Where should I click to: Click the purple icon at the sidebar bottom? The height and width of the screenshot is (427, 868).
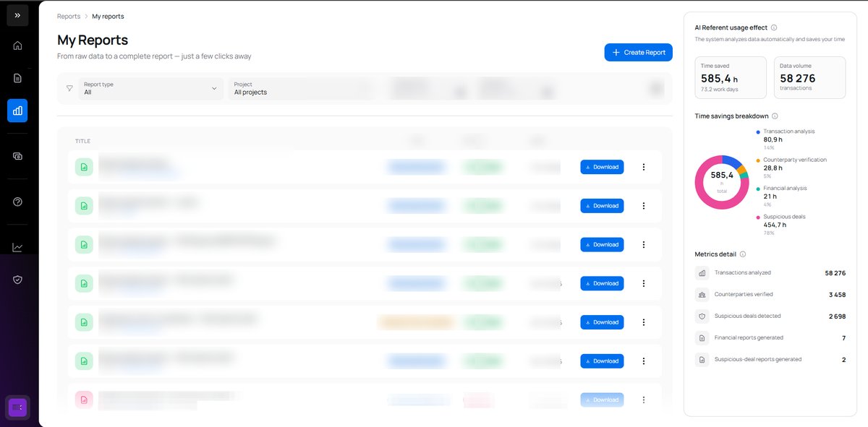click(17, 407)
